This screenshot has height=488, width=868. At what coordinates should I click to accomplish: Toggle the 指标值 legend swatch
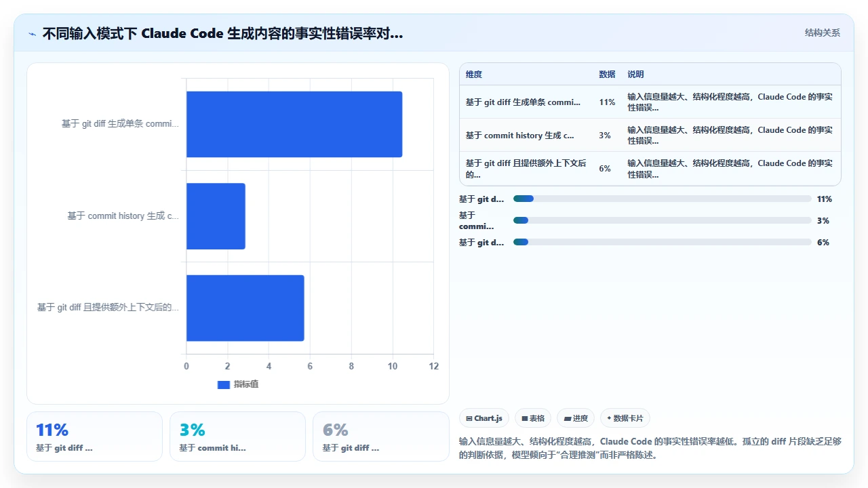click(x=224, y=384)
